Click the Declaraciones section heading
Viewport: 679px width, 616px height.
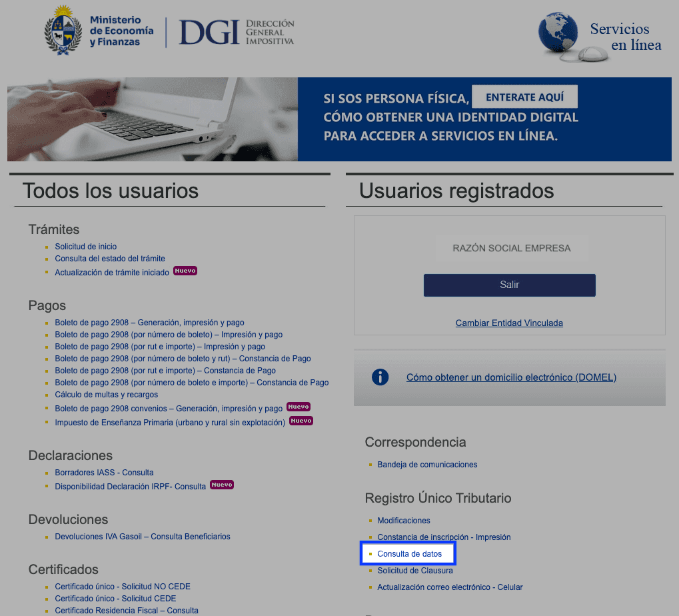click(x=70, y=456)
